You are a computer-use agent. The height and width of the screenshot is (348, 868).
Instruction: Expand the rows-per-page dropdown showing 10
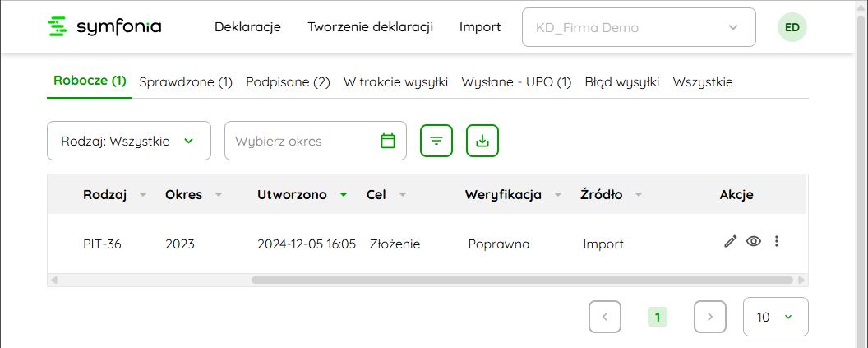coord(776,317)
